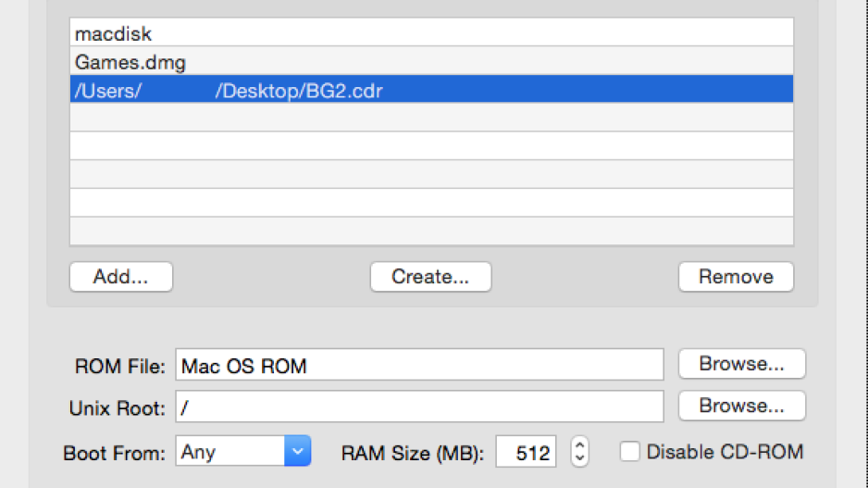
Task: Remove the selected volume
Action: 736,276
